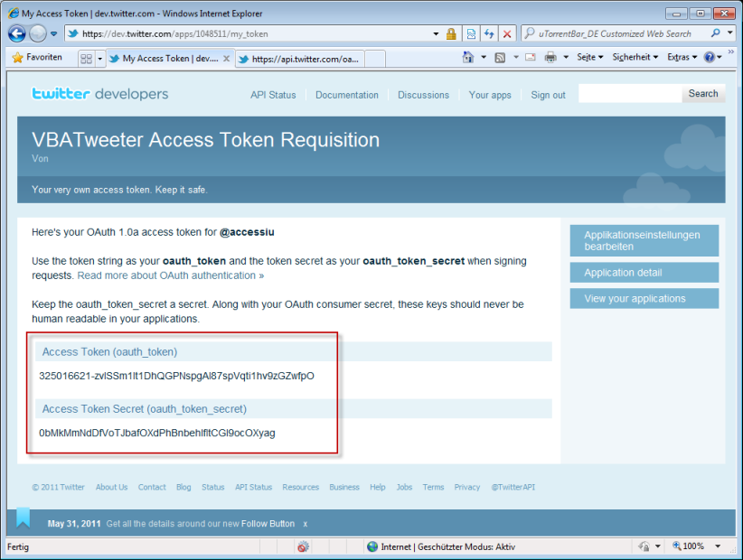Open the 100% zoom level dropdown

699,546
